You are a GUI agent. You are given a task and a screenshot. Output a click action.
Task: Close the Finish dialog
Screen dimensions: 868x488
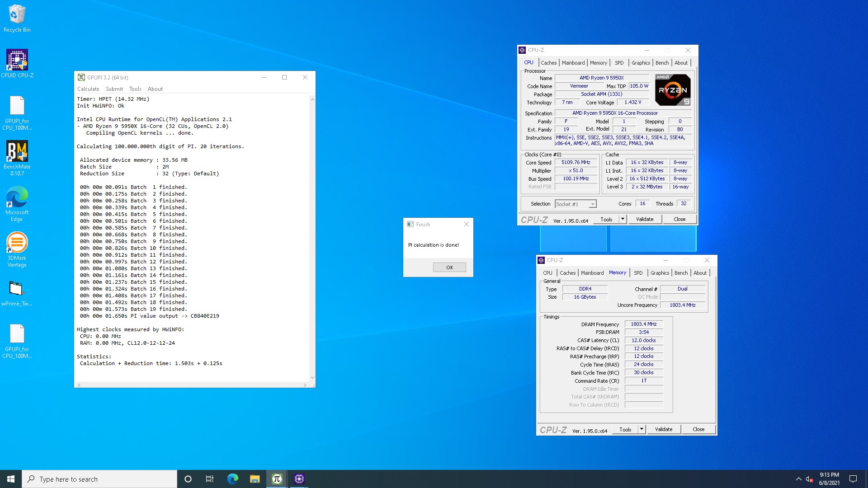(x=467, y=224)
